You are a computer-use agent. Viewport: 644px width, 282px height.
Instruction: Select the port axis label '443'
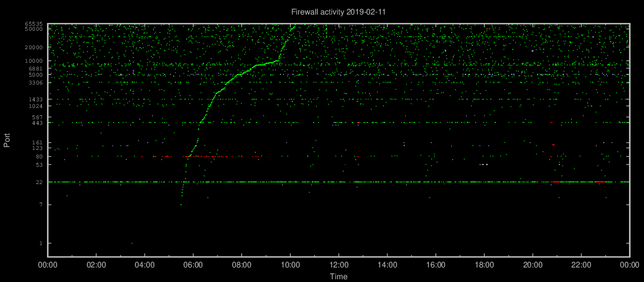point(37,123)
